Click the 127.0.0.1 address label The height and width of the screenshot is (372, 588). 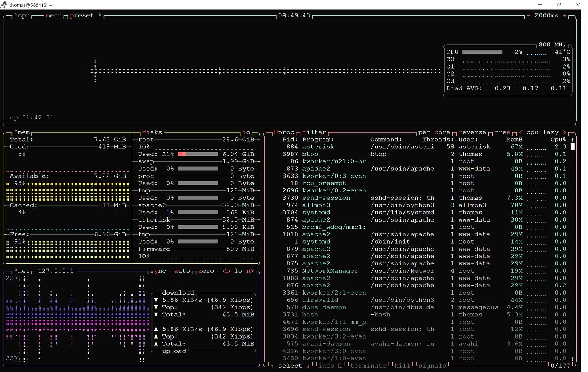(x=56, y=271)
